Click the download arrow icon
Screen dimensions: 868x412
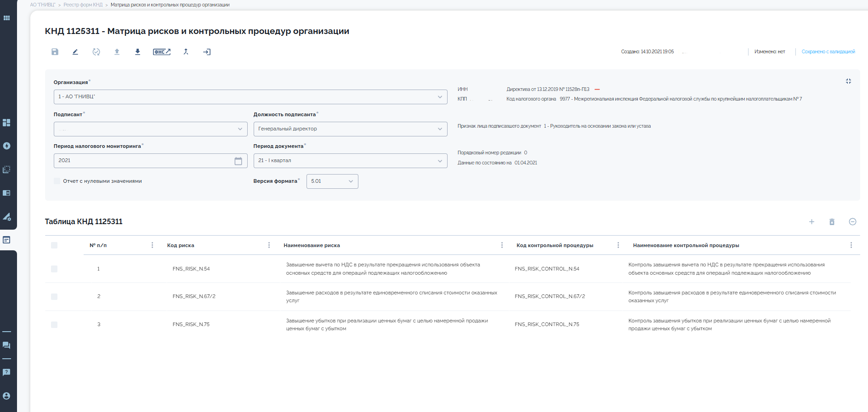pyautogui.click(x=137, y=52)
